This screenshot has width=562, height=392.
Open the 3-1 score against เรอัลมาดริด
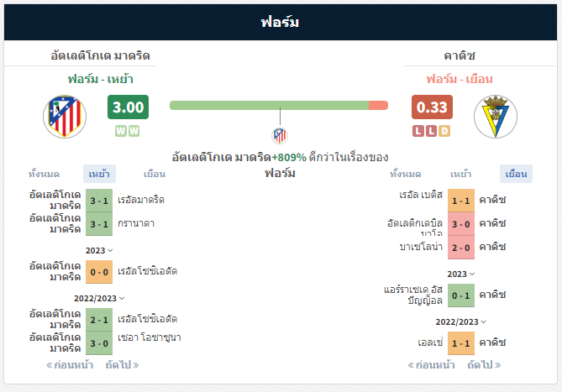[99, 201]
